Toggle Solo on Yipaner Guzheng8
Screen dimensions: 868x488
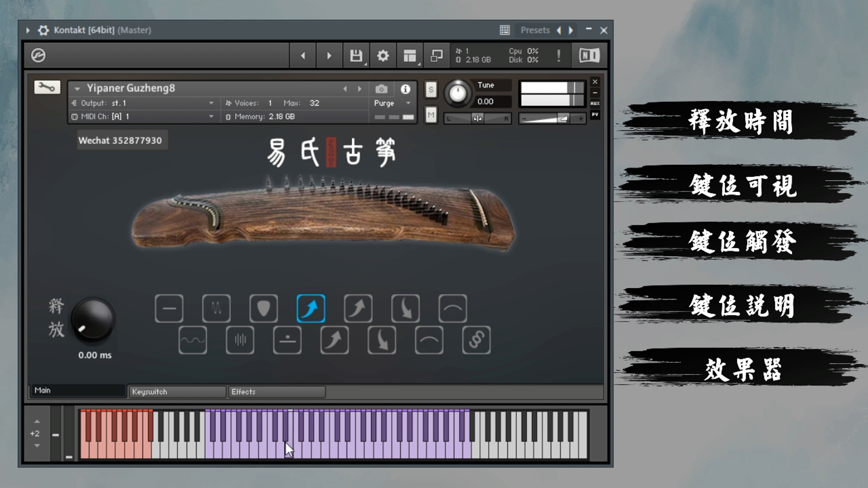431,90
